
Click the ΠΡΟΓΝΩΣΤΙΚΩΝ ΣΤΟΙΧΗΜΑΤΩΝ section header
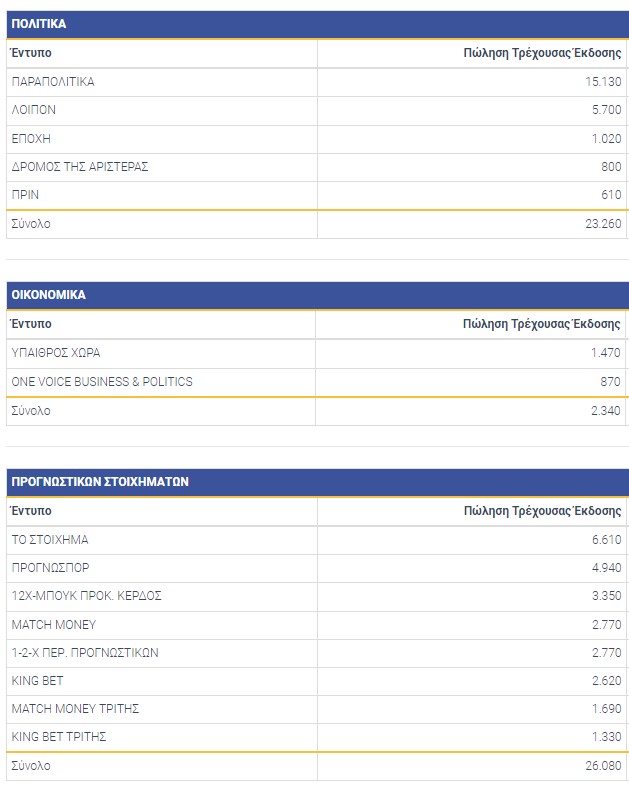pyautogui.click(x=100, y=481)
